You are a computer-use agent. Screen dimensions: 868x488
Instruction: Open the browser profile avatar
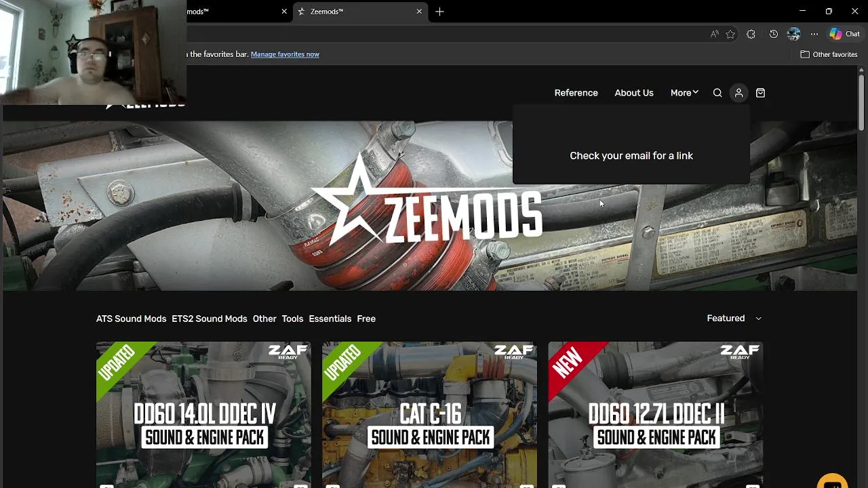tap(794, 34)
